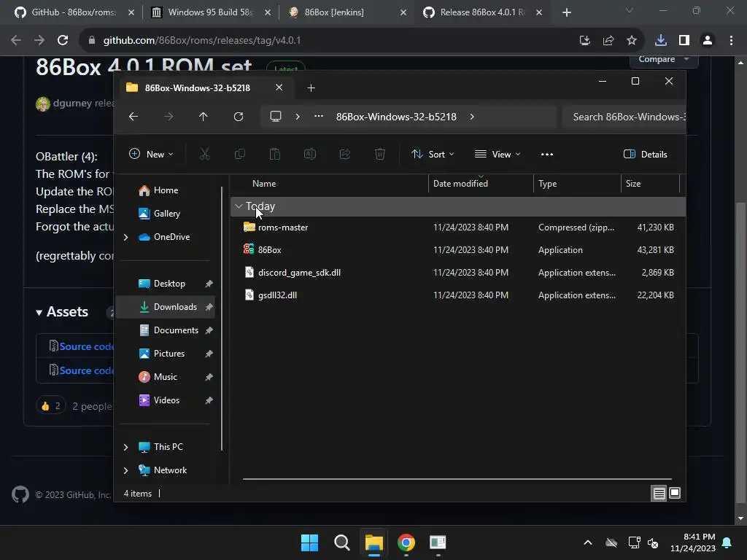The width and height of the screenshot is (747, 560).
Task: Go back in File Explorer navigation
Action: pyautogui.click(x=133, y=117)
